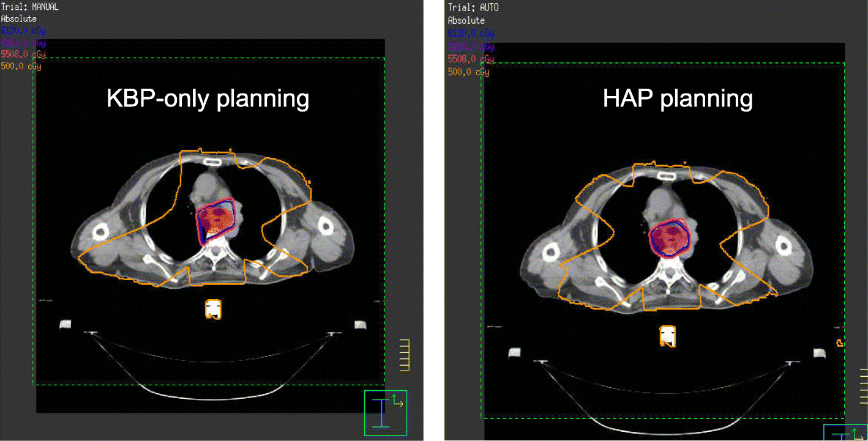Screen dimensions: 868x441
Task: Click the 'Trial: MANUAL' label
Action: [30, 7]
